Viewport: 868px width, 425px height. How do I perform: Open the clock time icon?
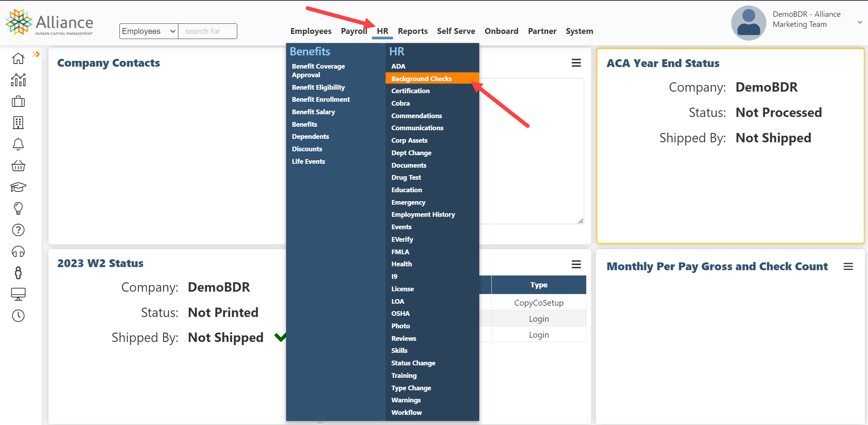(x=18, y=315)
